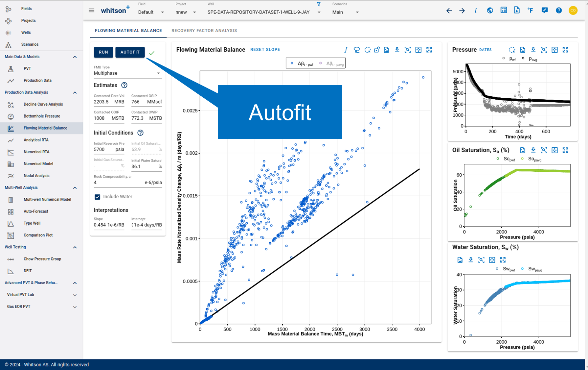The width and height of the screenshot is (588, 370).
Task: Collapse the Multi-Well Analysis section
Action: tap(75, 188)
